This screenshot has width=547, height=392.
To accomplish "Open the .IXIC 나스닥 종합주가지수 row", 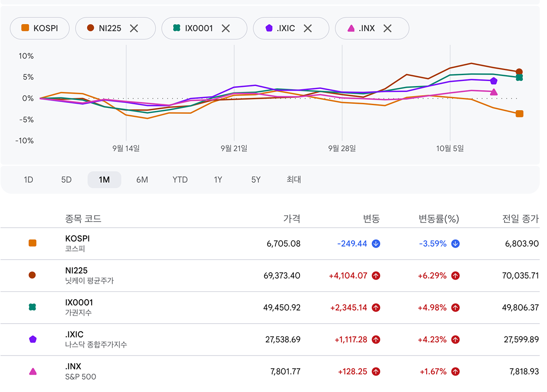I will [x=270, y=340].
